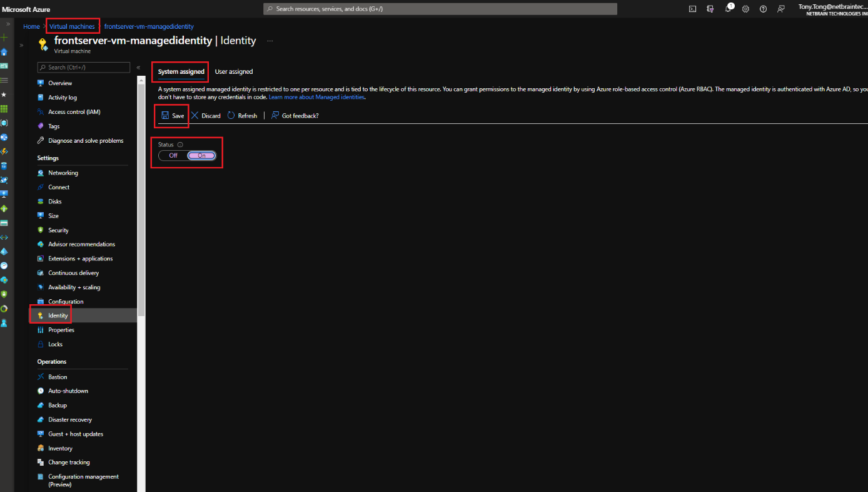The image size is (868, 492).
Task: Open Learn more about Managed identities link
Action: click(316, 97)
